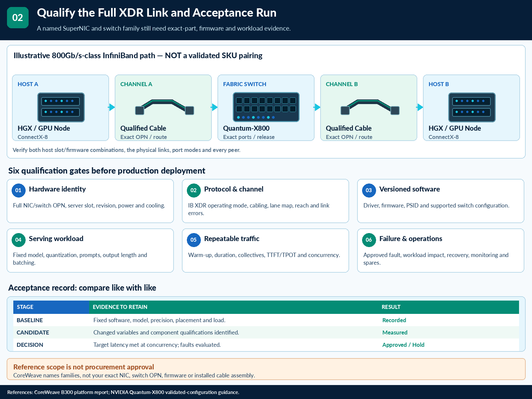
Task: Click the Repeatable traffic card title
Action: click(232, 239)
